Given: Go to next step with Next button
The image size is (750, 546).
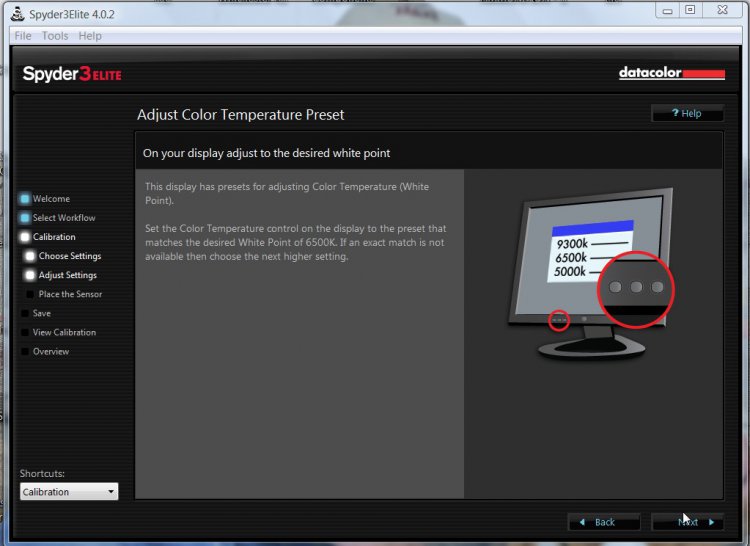Looking at the screenshot, I should 687,522.
